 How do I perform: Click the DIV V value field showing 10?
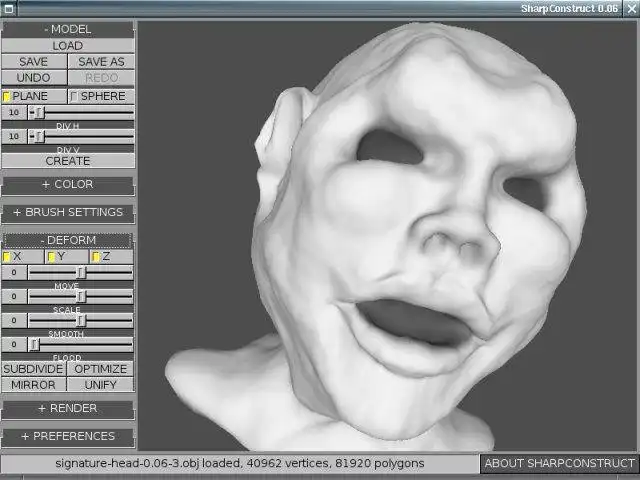14,136
